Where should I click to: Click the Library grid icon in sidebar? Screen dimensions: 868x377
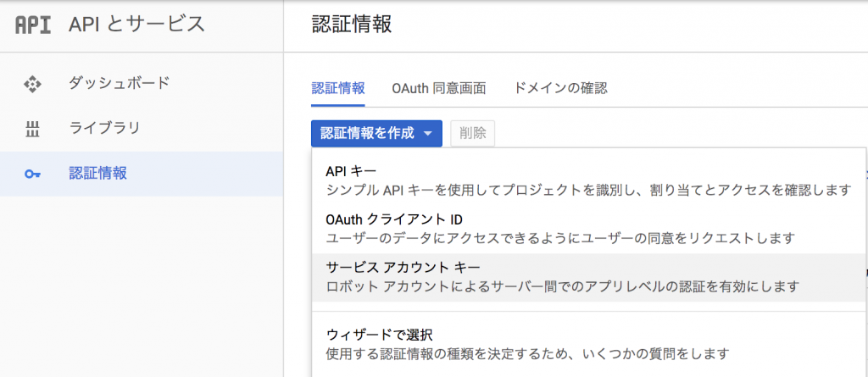[33, 130]
